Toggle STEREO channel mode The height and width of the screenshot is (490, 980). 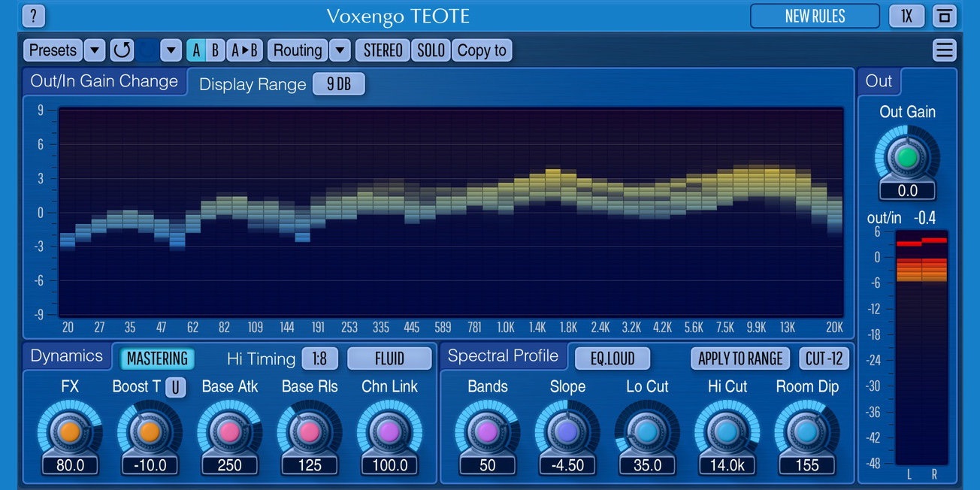[x=382, y=50]
